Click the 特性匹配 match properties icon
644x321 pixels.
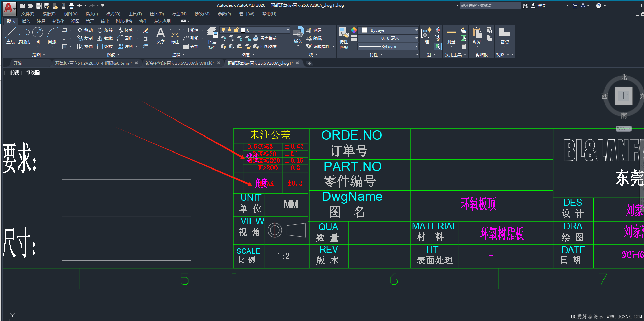point(344,38)
